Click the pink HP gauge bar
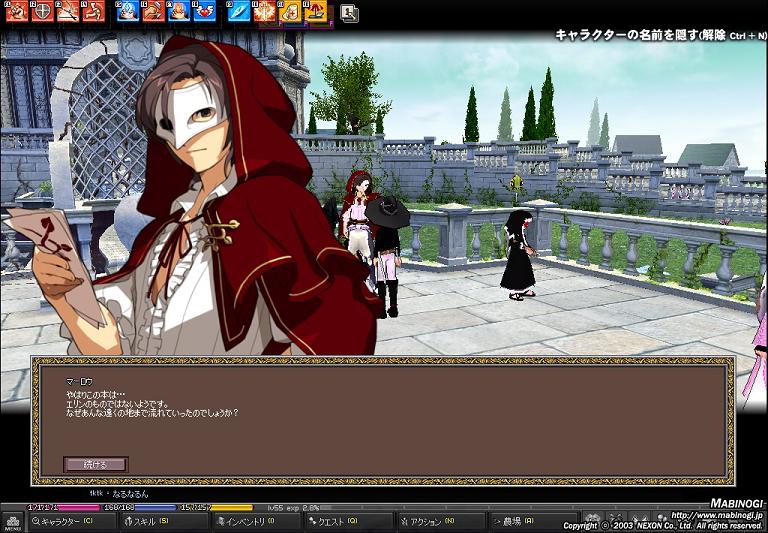Screen dimensions: 768x533 [x=63, y=508]
